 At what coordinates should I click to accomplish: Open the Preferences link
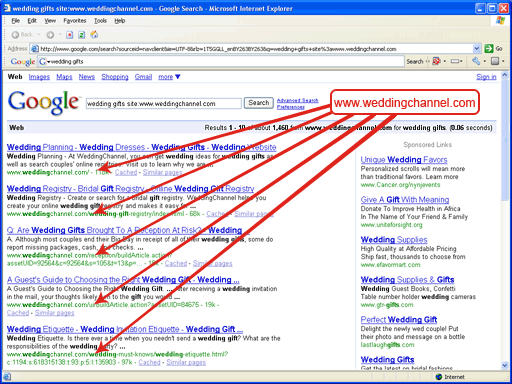pos(291,107)
